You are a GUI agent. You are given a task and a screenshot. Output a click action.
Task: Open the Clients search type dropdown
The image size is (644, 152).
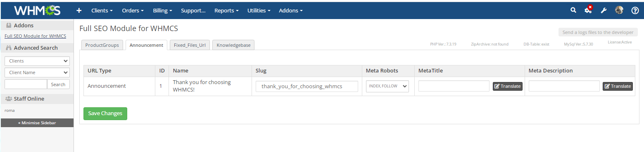click(x=37, y=61)
